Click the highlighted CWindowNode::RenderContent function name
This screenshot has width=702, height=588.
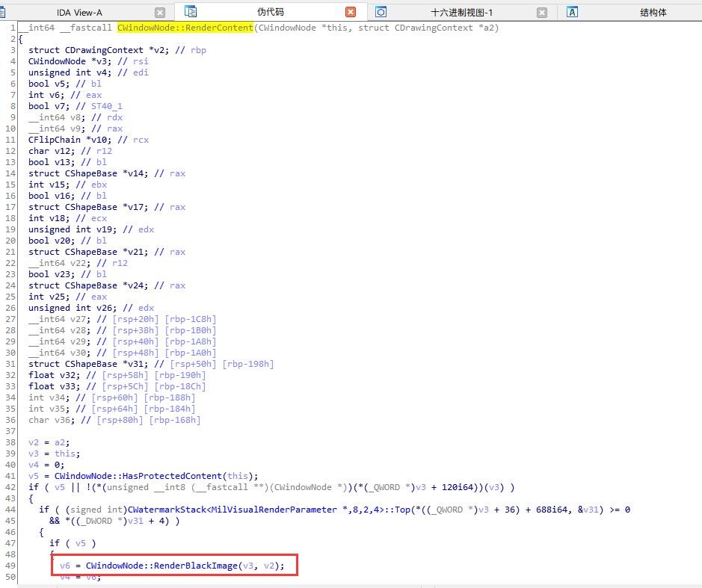[x=185, y=28]
